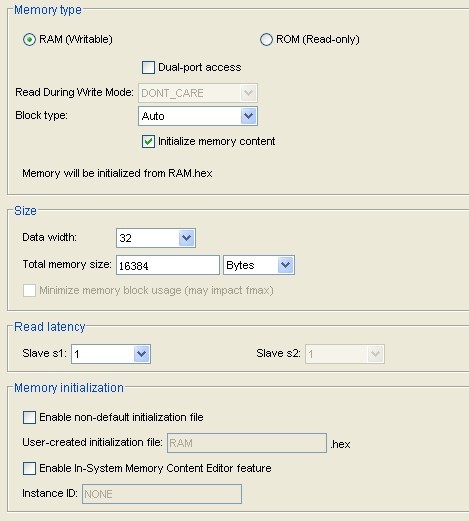Uncheck Initialize memory content

(x=148, y=141)
